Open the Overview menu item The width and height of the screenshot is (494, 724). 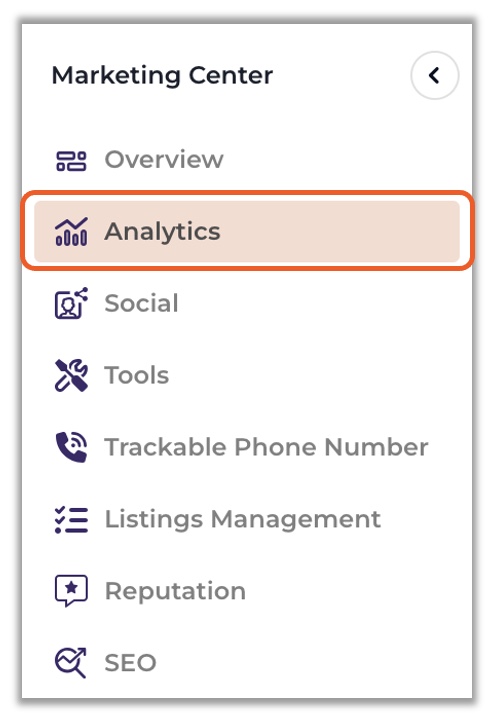164,160
